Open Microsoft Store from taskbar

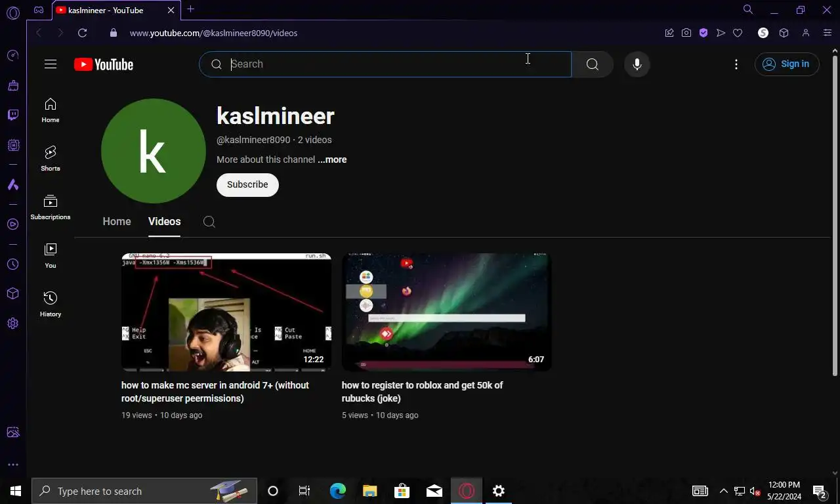click(x=402, y=491)
